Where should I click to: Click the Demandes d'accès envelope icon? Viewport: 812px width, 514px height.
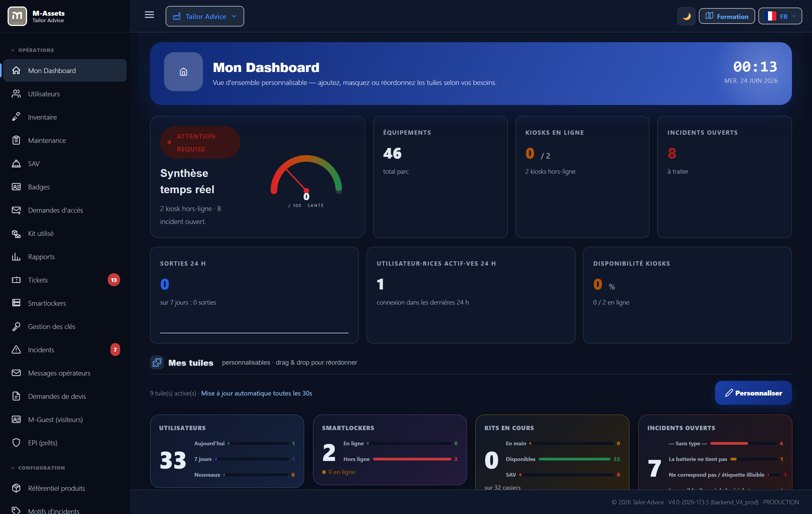point(16,210)
